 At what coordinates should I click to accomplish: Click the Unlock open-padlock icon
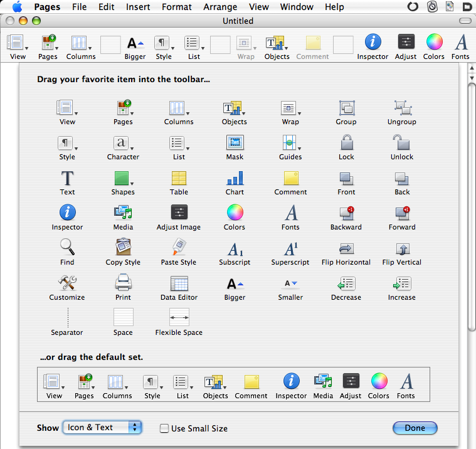[x=401, y=142]
